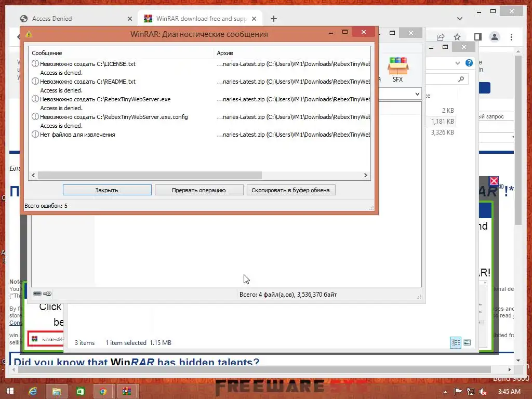Select 'Нет файлов для извлечения' message text

pyautogui.click(x=77, y=135)
